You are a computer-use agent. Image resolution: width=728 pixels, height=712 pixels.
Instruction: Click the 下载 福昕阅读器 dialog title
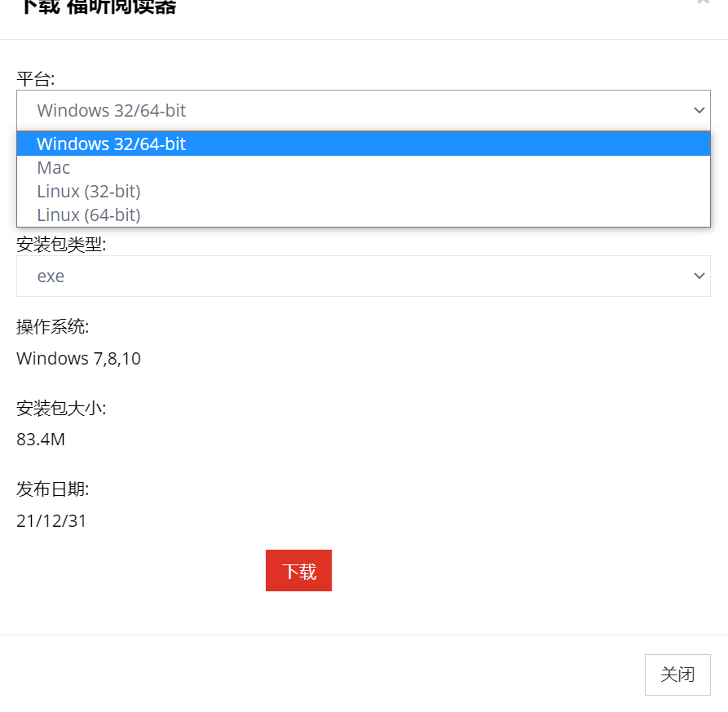[98, 7]
